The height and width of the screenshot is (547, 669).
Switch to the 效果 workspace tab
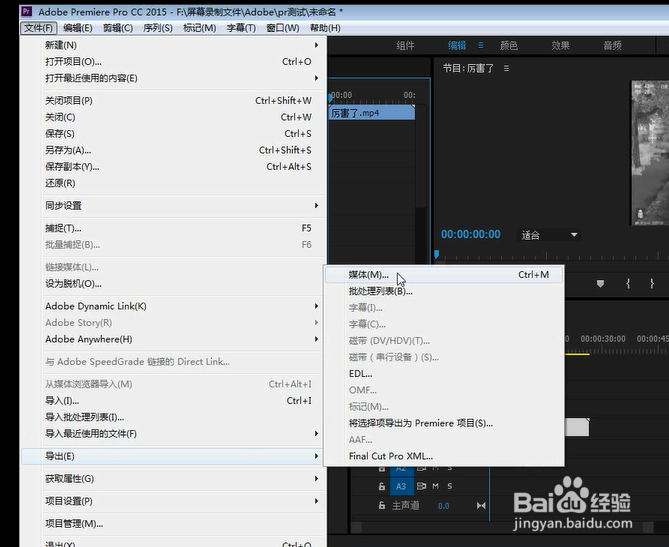pyautogui.click(x=560, y=45)
